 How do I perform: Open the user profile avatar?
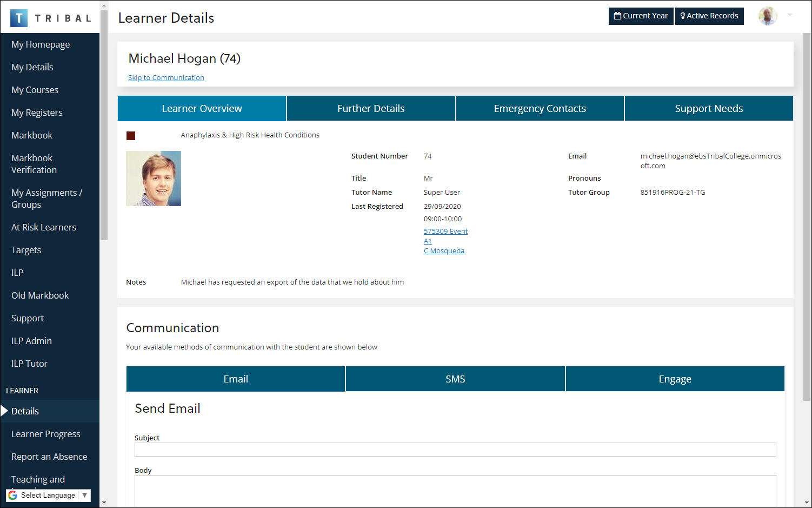767,16
